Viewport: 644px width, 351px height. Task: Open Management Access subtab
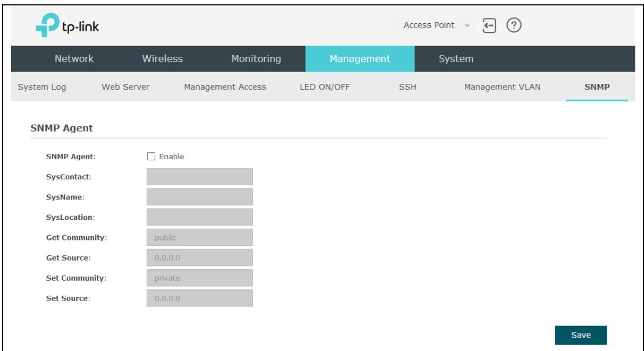[225, 87]
